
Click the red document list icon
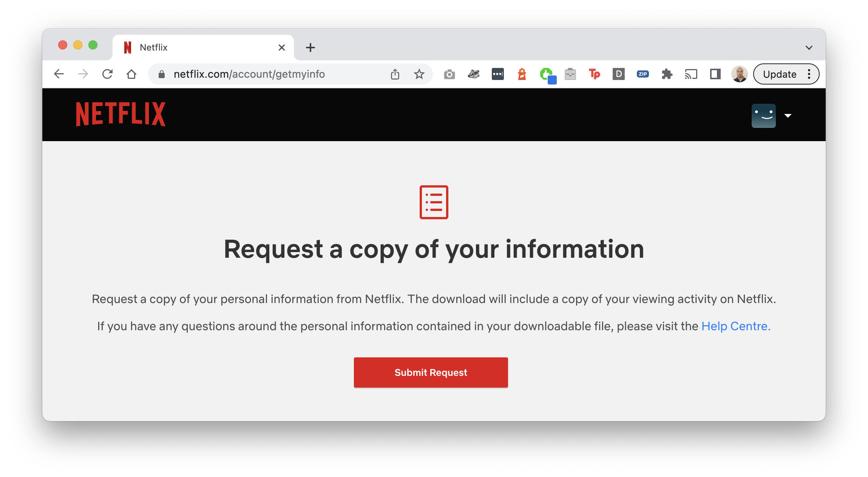tap(434, 202)
